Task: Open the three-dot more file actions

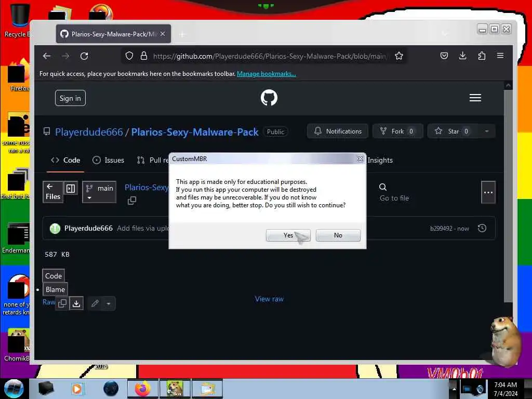Action: [x=488, y=192]
